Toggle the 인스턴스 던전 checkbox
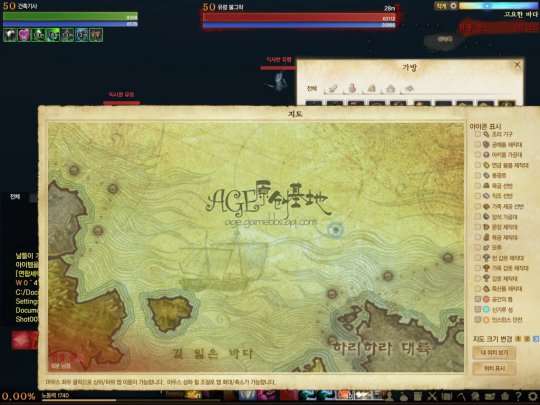This screenshot has width=540, height=405. pos(477,320)
